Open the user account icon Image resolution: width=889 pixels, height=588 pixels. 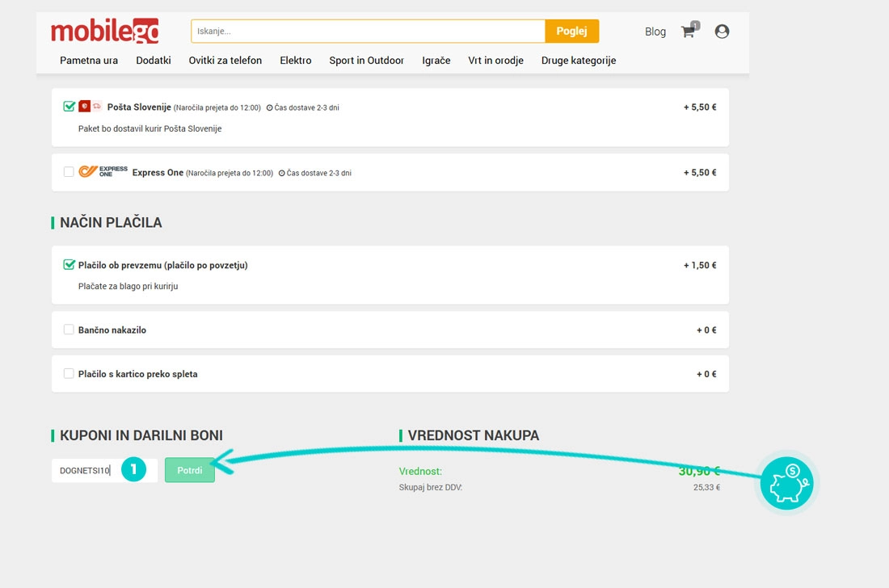[x=722, y=31]
